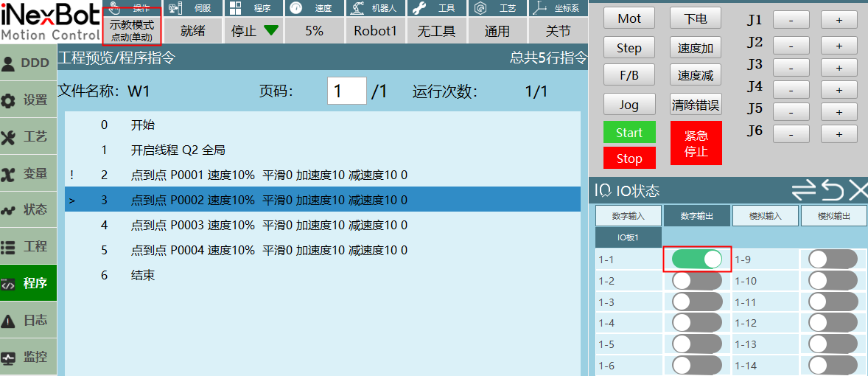
Task: Open the 关节 coordinate system selector
Action: coord(558,31)
